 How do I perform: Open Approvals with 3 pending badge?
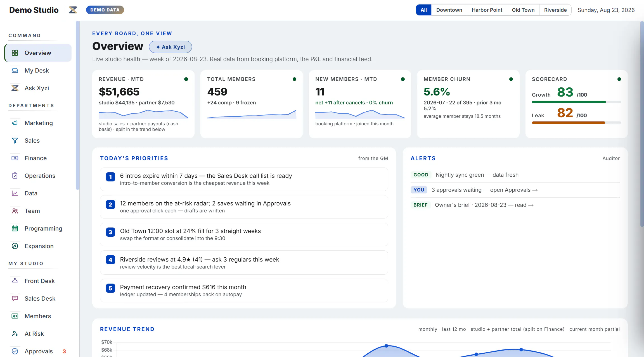click(38, 351)
